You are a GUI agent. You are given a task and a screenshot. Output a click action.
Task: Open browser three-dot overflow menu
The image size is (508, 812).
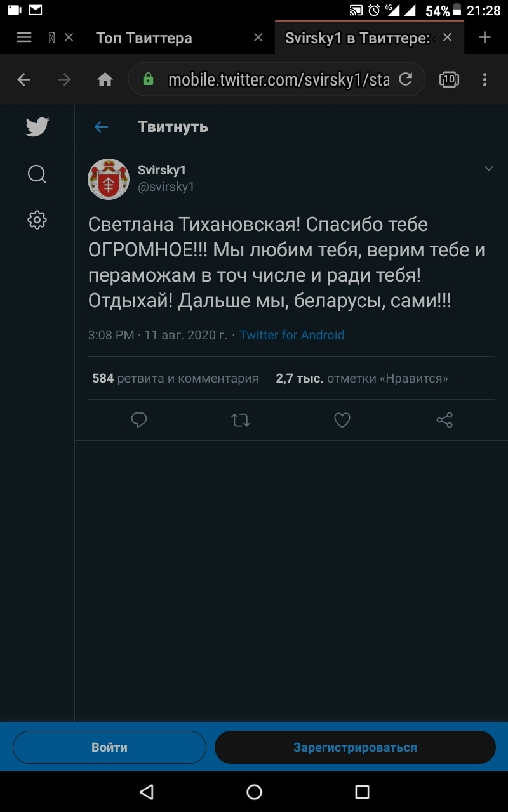point(485,79)
